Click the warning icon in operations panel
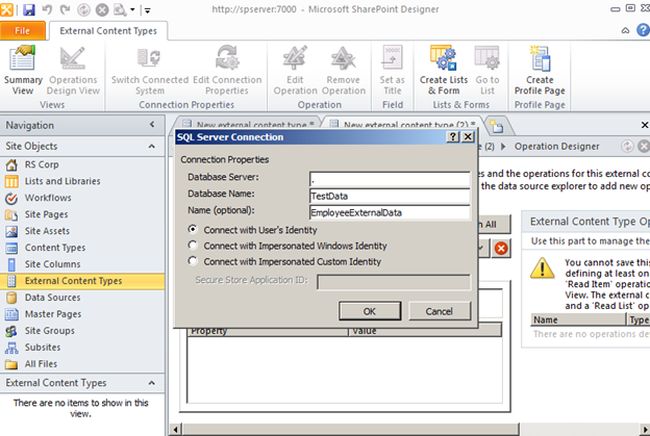Screen dimensions: 650x436 point(542,268)
